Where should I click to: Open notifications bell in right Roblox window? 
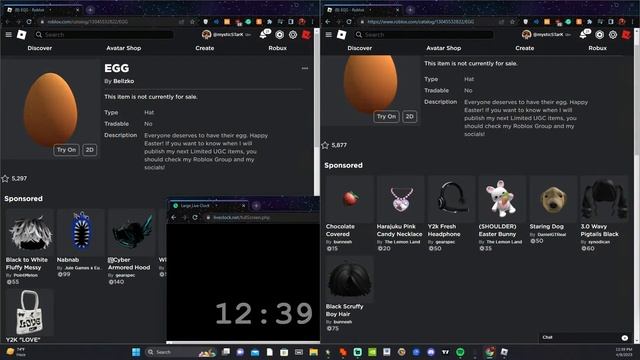(x=583, y=35)
